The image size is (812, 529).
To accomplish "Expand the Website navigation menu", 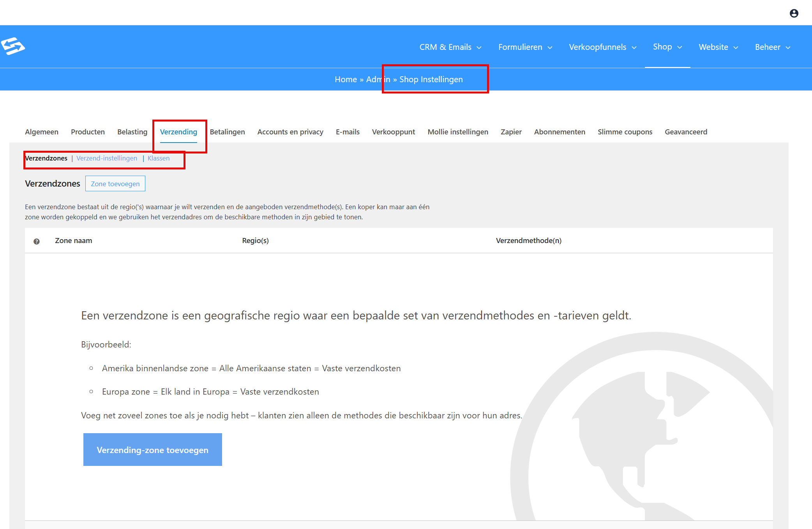I will pyautogui.click(x=718, y=47).
